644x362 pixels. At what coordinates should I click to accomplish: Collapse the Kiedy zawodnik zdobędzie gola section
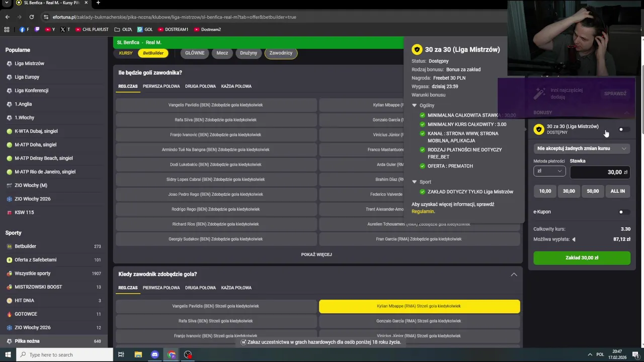(514, 274)
